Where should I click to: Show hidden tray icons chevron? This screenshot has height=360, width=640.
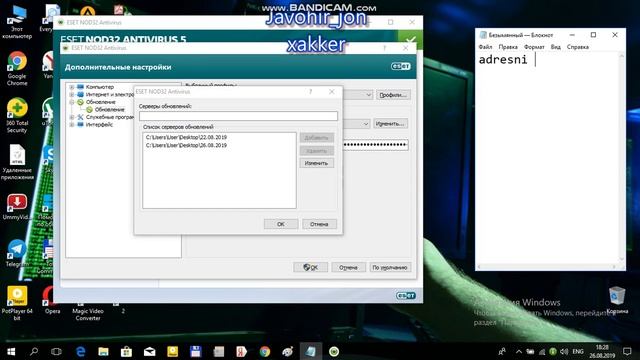click(519, 351)
